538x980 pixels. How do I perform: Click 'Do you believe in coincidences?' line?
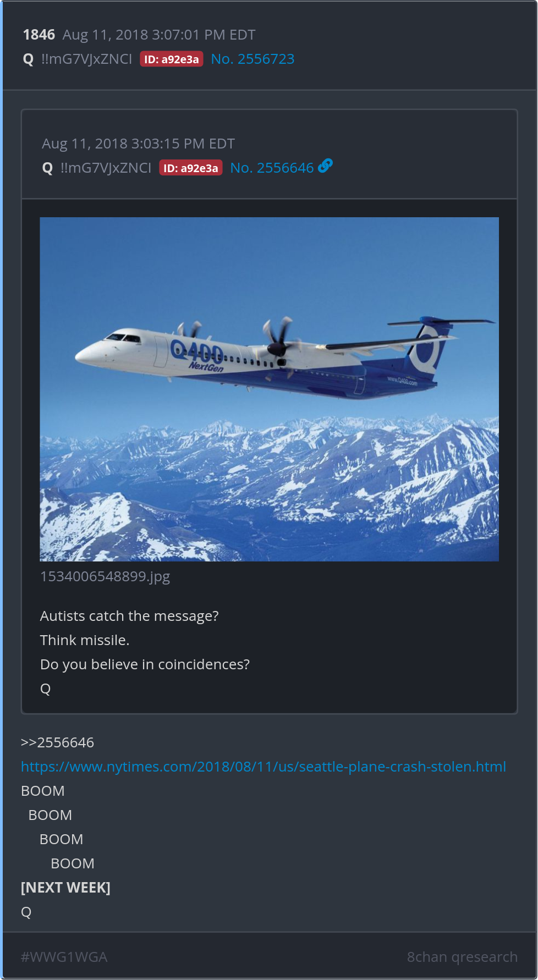(x=145, y=664)
